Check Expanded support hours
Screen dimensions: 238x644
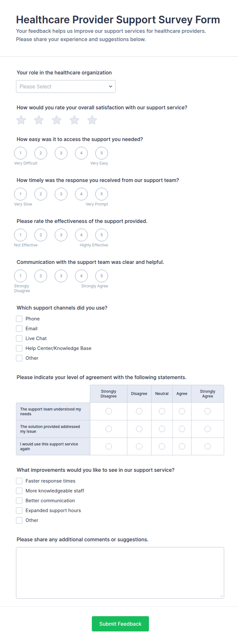pos(19,510)
